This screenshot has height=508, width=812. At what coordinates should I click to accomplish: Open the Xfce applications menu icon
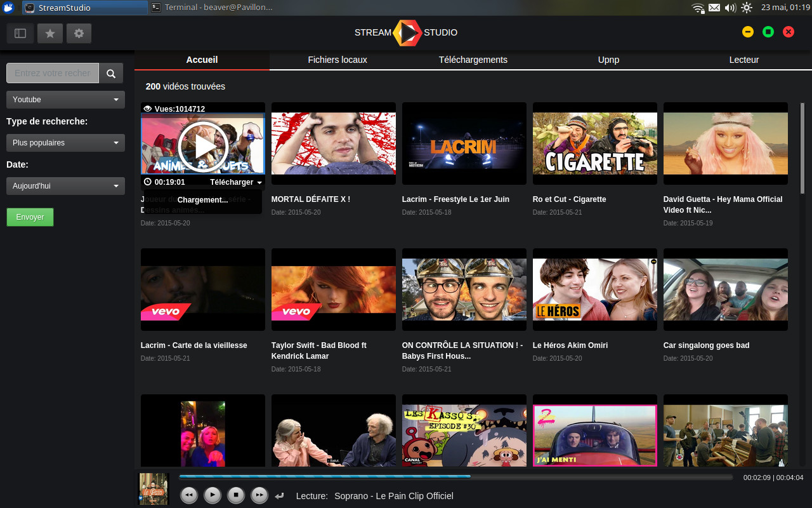(8, 8)
